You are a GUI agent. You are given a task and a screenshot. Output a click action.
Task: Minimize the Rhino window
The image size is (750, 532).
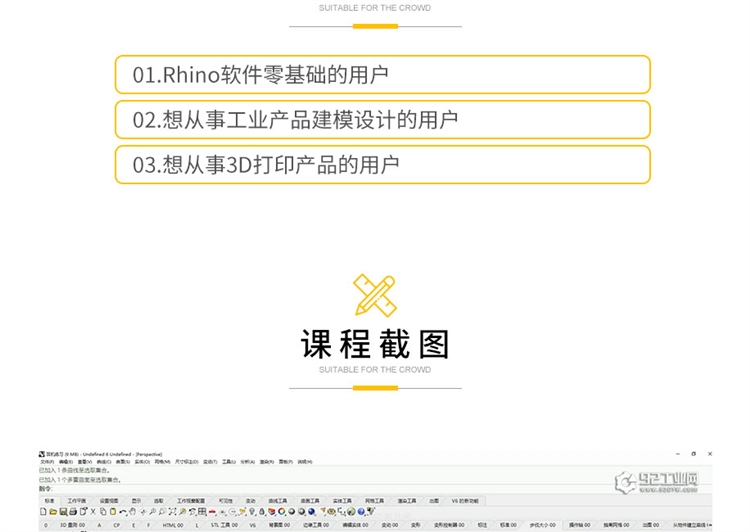coord(678,454)
